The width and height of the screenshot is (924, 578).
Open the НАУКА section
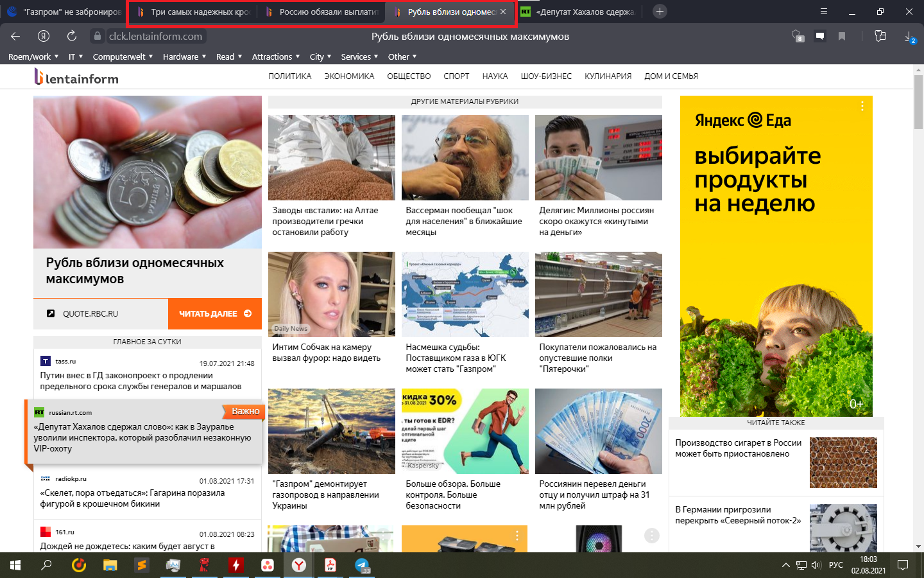[x=495, y=76]
